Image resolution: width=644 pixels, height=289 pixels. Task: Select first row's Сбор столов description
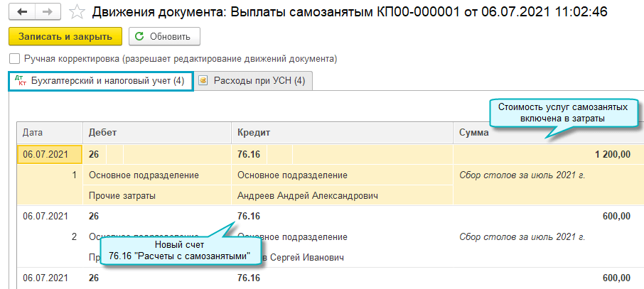click(x=522, y=175)
